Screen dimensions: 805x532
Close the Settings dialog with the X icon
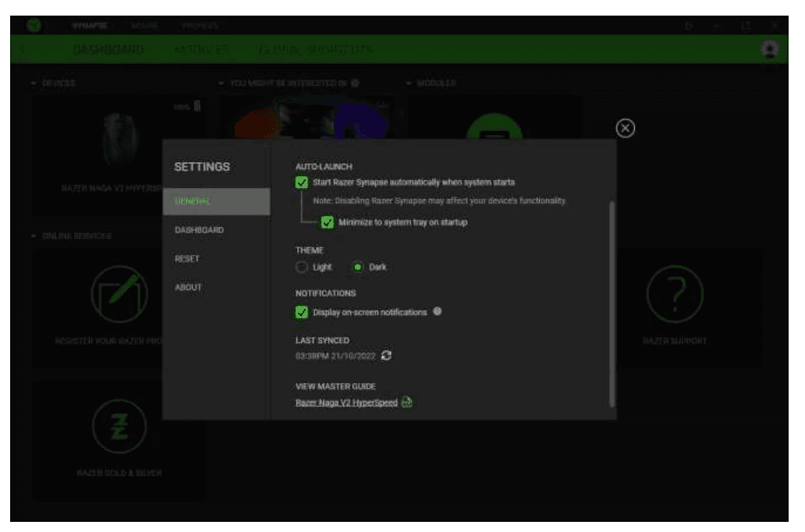point(626,129)
